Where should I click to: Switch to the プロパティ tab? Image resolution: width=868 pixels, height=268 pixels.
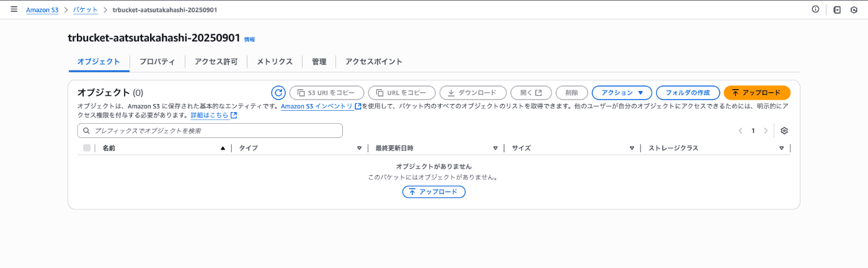click(157, 62)
